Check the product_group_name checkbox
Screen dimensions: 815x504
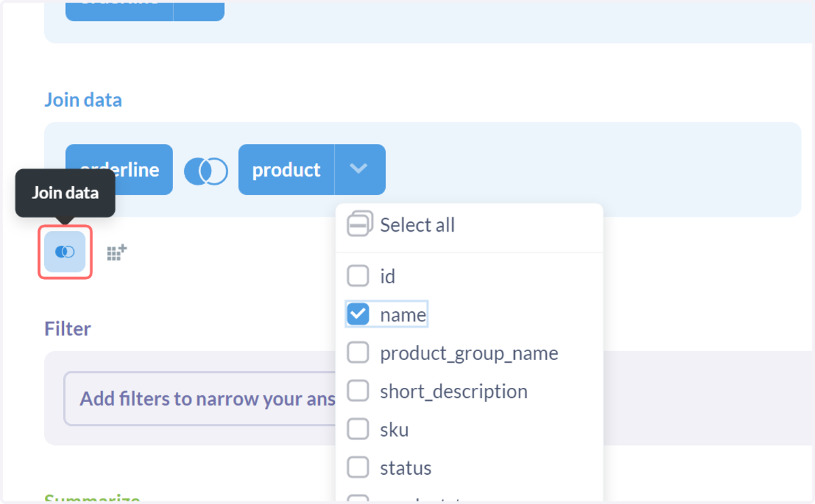tap(358, 353)
